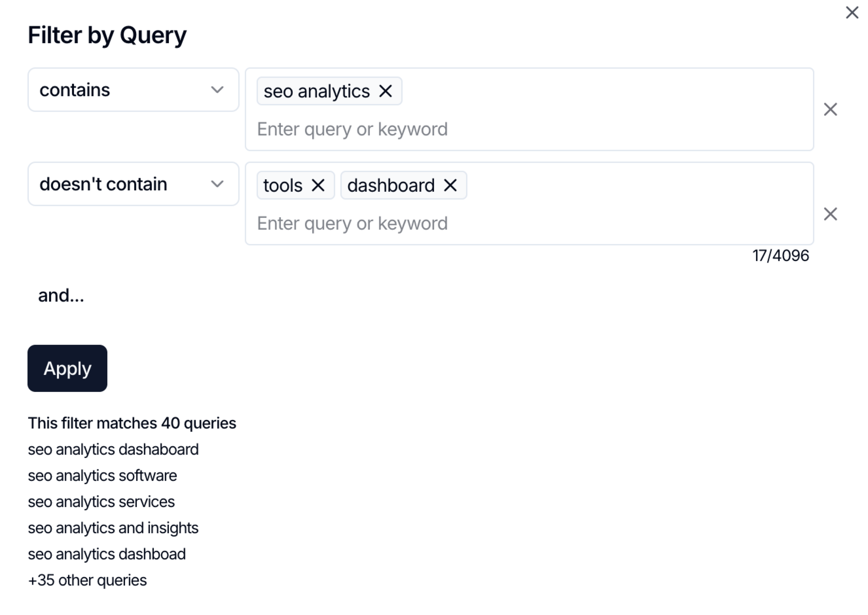Click the 'seo analytics services' query result
The image size is (868, 615).
pos(101,502)
